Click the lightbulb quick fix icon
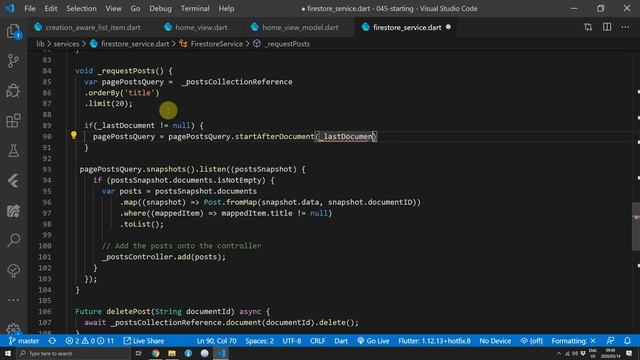 click(x=73, y=135)
